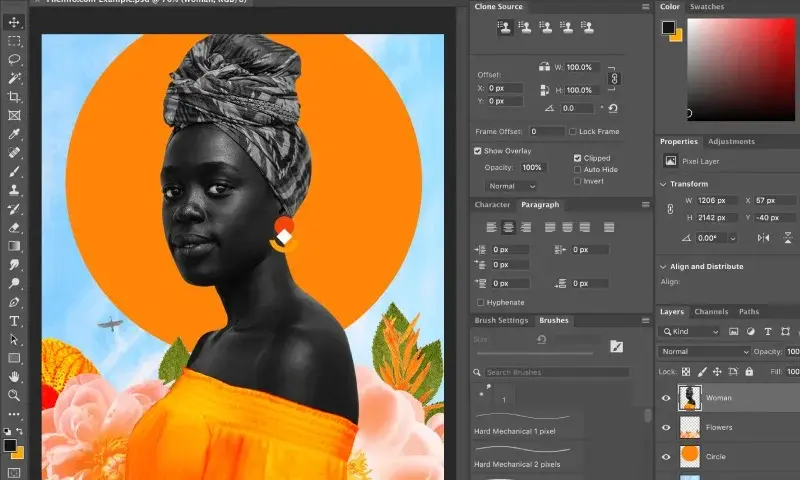This screenshot has width=800, height=480.
Task: Select the Spot Healing Brush tool
Action: pyautogui.click(x=14, y=153)
